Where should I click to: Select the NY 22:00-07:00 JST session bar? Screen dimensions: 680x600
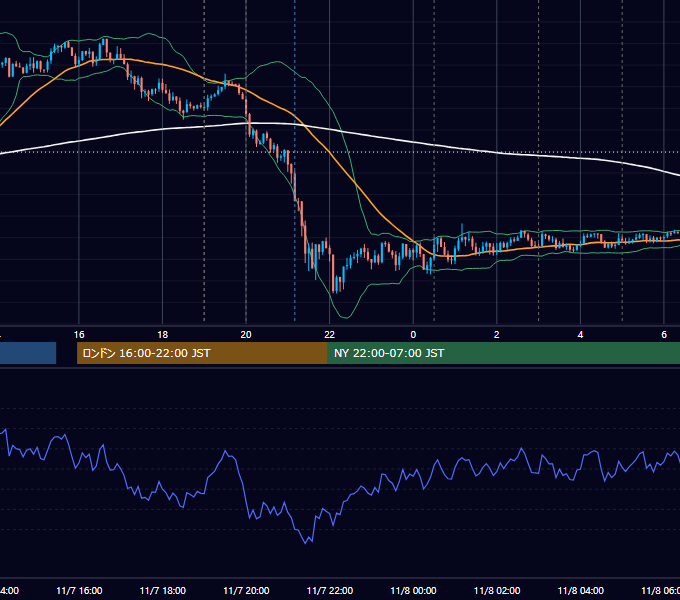pos(503,353)
